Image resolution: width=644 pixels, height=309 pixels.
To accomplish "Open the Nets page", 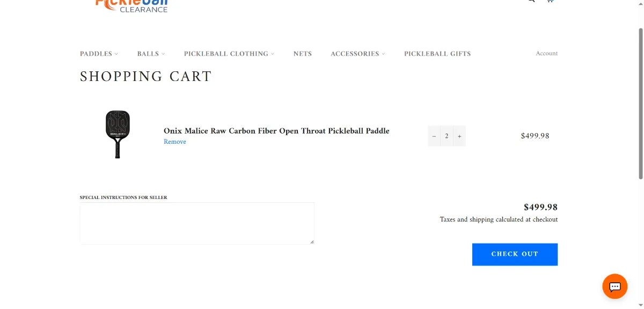I will click(303, 54).
